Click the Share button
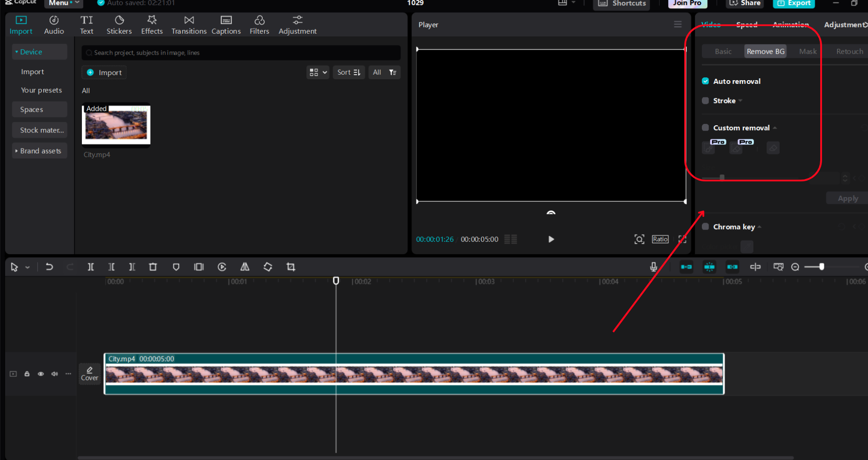868x460 pixels. (x=745, y=3)
